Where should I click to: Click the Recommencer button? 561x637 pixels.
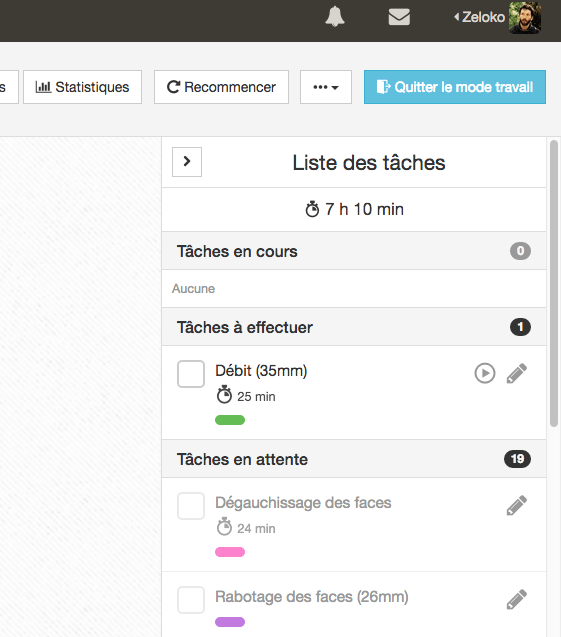coord(221,87)
